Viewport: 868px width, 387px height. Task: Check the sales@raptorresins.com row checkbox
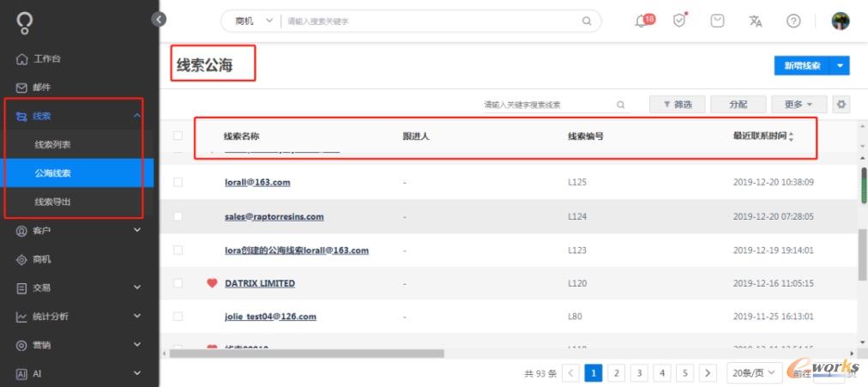point(178,216)
